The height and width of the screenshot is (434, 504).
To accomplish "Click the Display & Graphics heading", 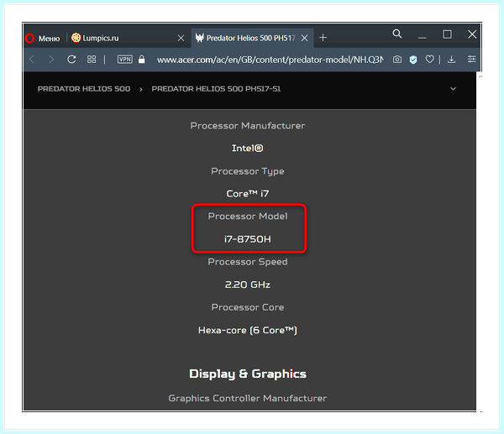I will click(248, 374).
